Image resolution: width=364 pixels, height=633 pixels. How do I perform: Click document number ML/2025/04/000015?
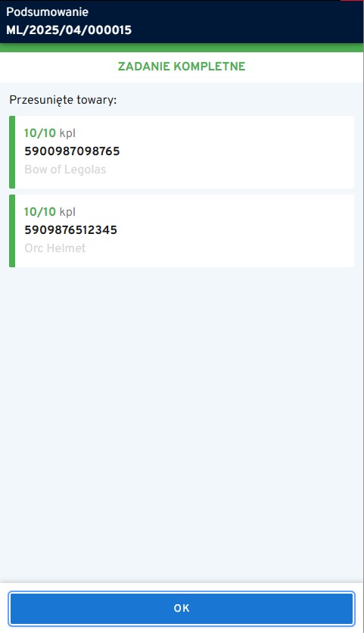[x=69, y=30]
